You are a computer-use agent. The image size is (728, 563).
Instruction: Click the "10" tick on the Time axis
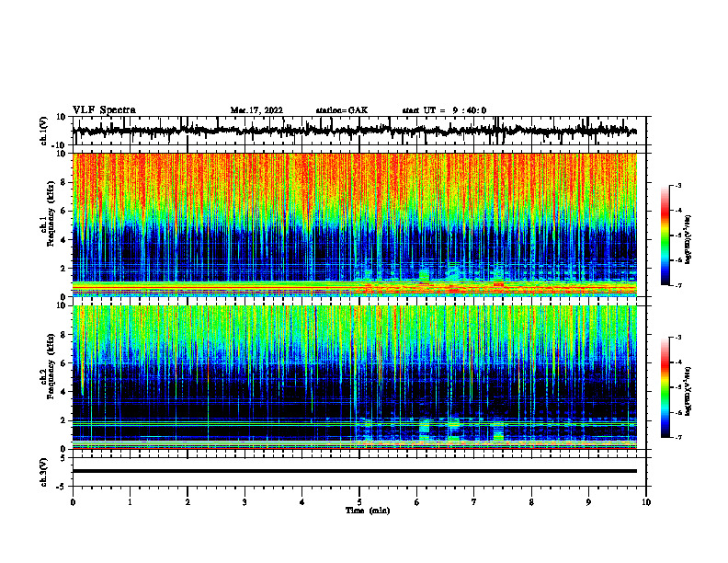646,502
